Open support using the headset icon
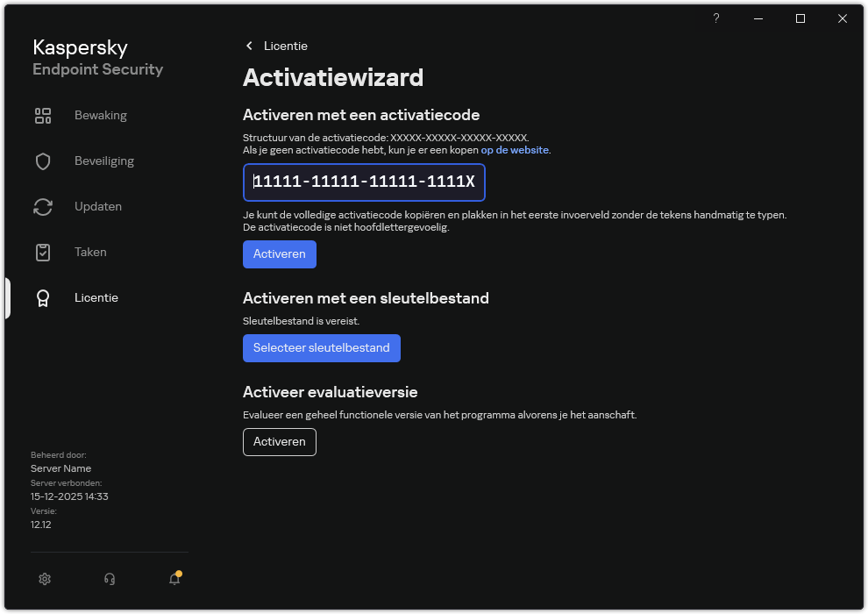 tap(109, 579)
